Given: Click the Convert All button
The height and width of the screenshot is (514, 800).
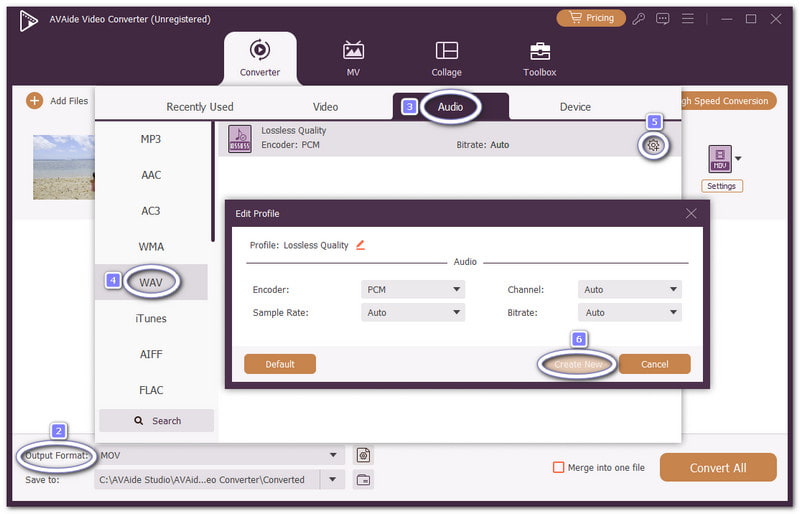Looking at the screenshot, I should (x=718, y=468).
